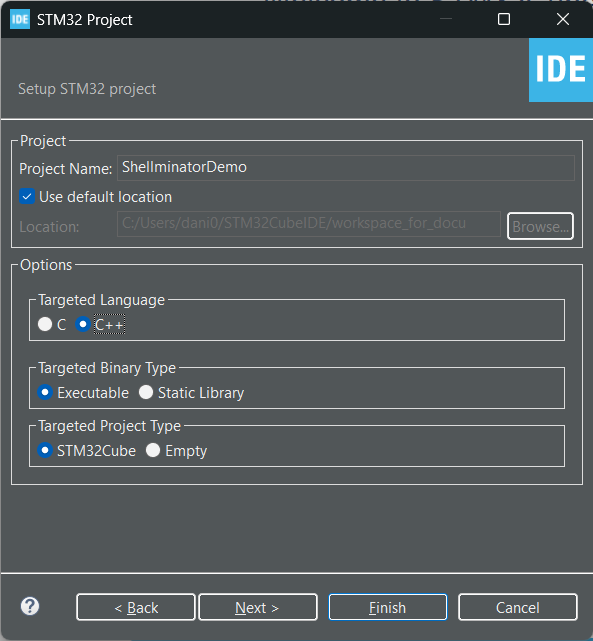
Task: Click the STM32 Project title bar text
Action: [85, 20]
